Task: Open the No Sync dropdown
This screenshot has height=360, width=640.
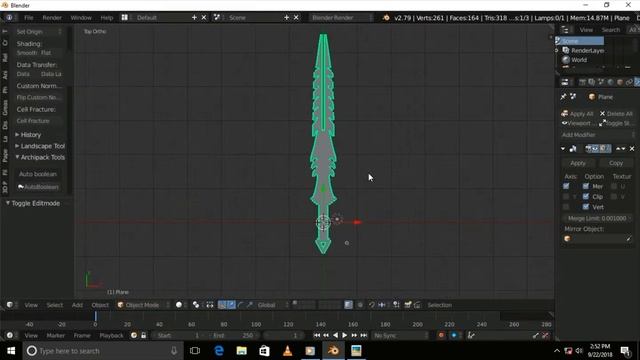Action: pyautogui.click(x=401, y=336)
